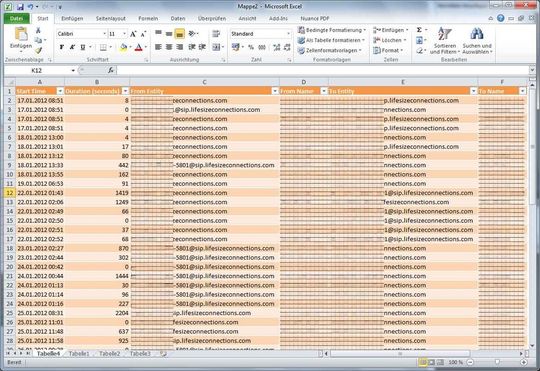Open the From Name filter dropdown

point(324,91)
